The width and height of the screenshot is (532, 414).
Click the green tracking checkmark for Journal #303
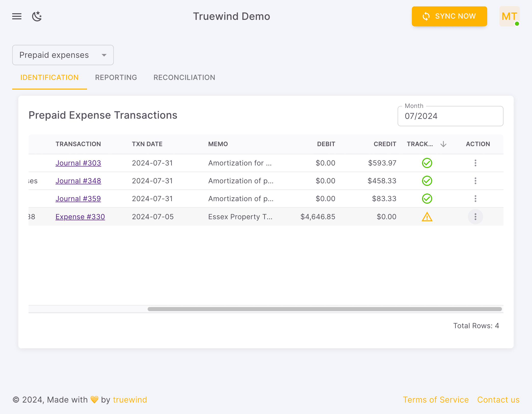pyautogui.click(x=427, y=163)
